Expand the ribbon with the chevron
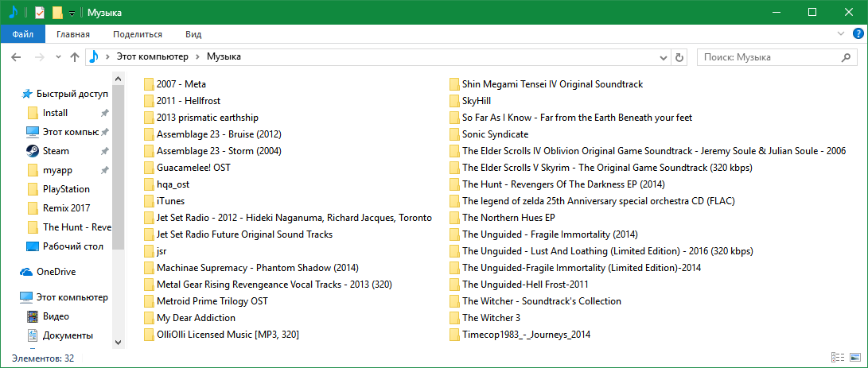Screen dimensions: 868x368 [841, 34]
